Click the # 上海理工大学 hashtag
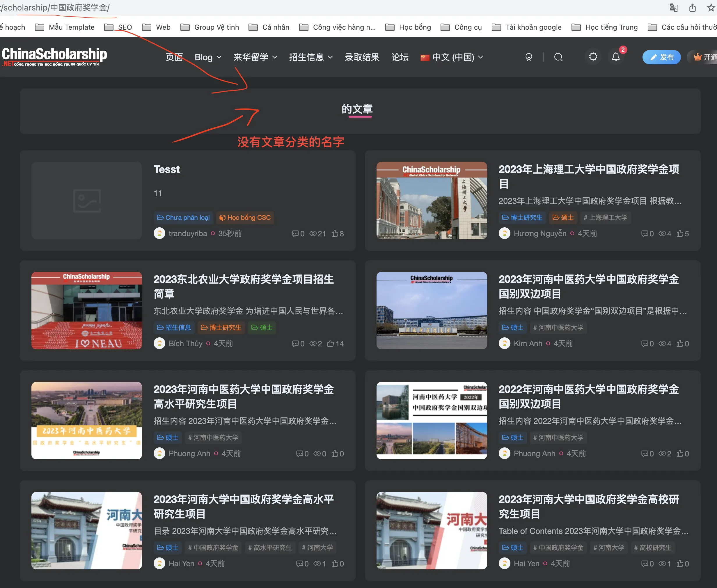Screen dimensions: 717x588 pyautogui.click(x=606, y=217)
